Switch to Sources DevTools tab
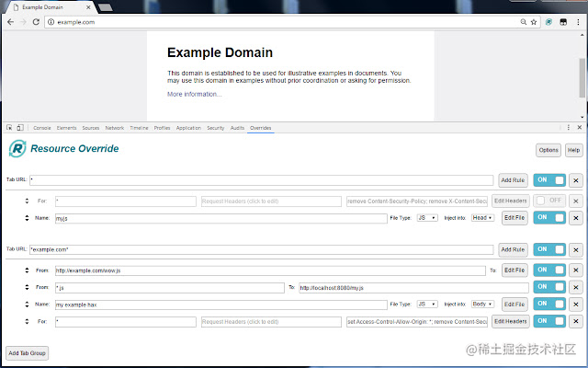Screen dimensions: 588x368 [91, 128]
